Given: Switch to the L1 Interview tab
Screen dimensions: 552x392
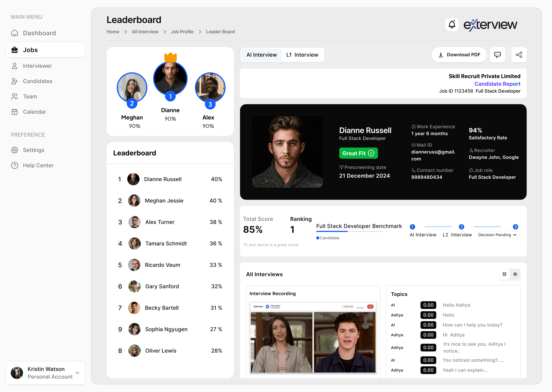Looking at the screenshot, I should pos(302,55).
